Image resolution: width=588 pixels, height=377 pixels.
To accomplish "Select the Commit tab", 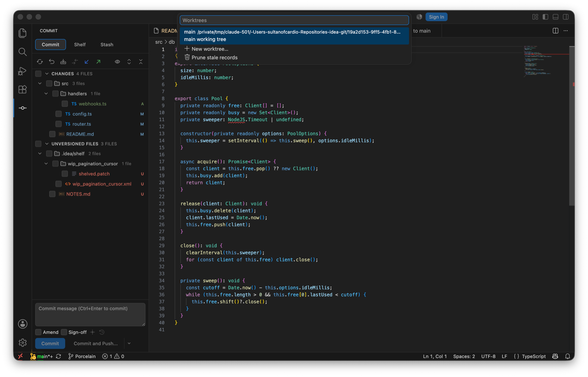I will click(50, 44).
